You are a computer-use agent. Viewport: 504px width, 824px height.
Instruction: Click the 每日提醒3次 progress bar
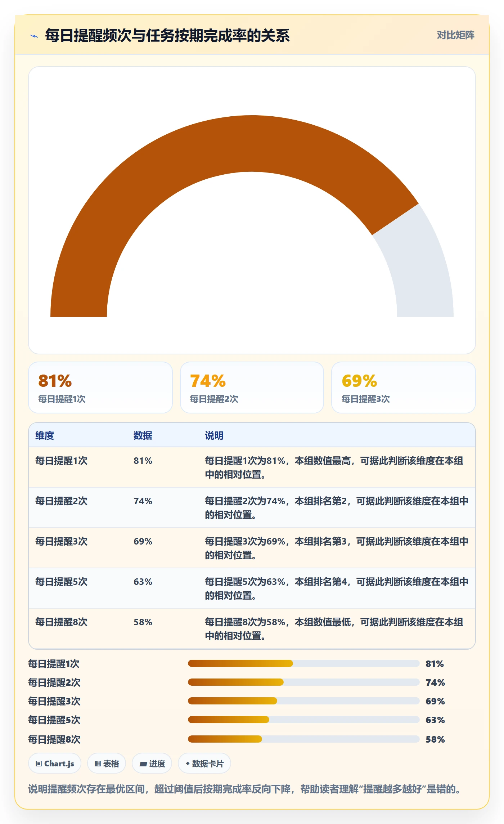304,701
